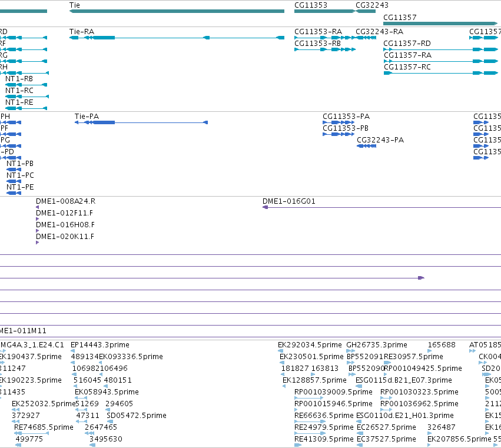Click the RE41309.5prime EST label
Screen dimensions: 501x448
(324, 439)
